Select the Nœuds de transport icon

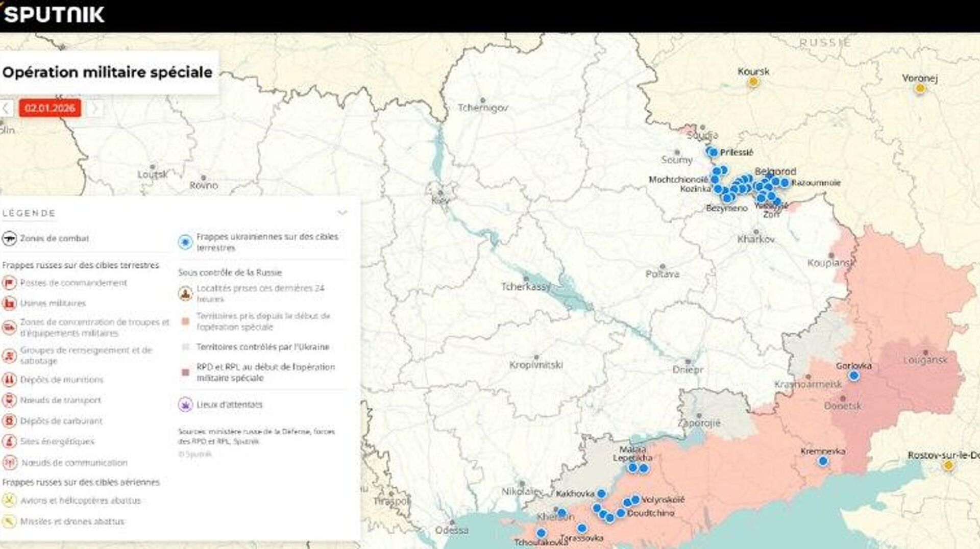[x=9, y=401]
